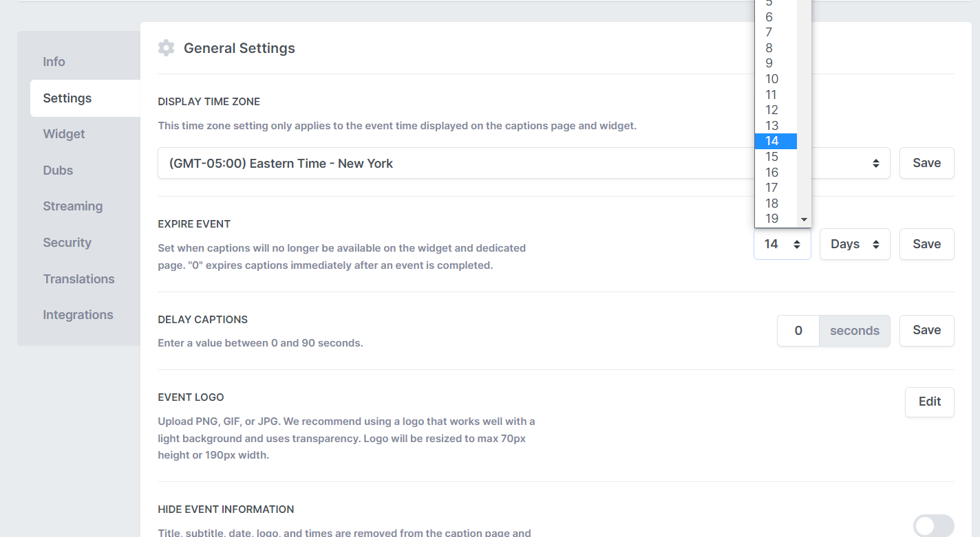Save the Display Time Zone setting
The width and height of the screenshot is (980, 537).
926,163
